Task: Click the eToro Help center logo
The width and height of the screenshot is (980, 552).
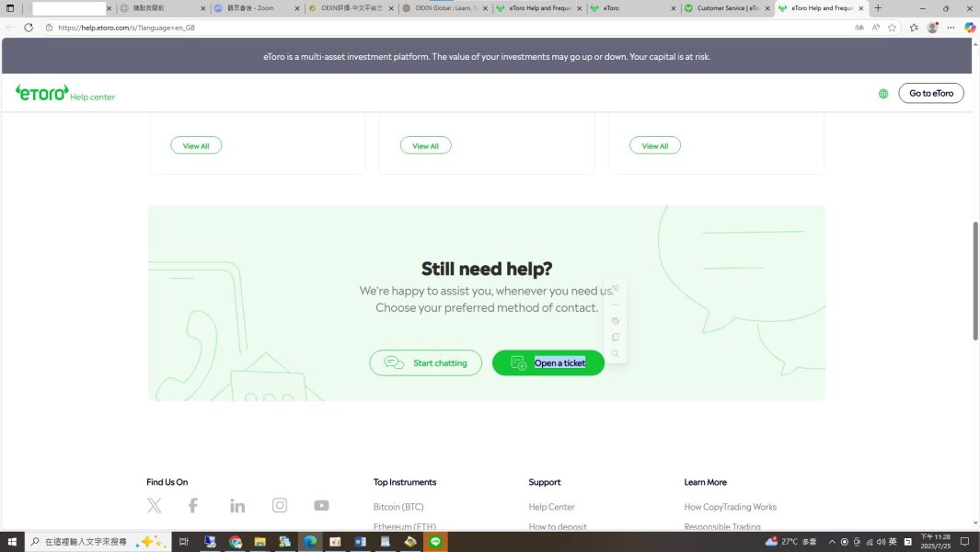Action: [65, 93]
